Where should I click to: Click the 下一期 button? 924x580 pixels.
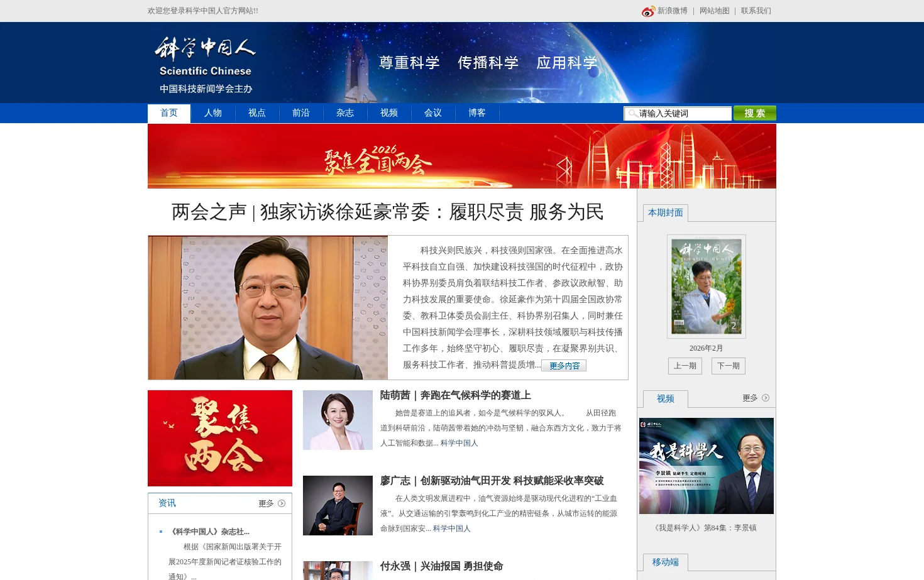[729, 366]
